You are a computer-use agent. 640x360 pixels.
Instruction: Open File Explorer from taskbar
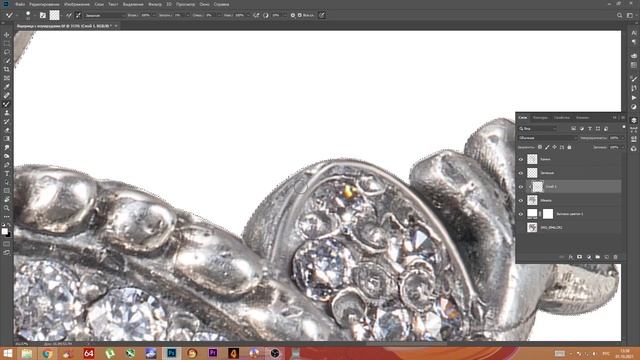[x=27, y=353]
